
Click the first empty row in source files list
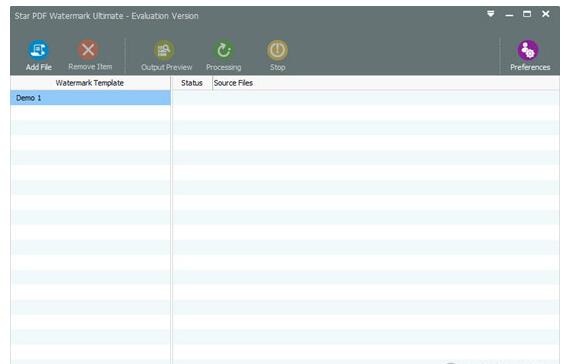tap(366, 98)
